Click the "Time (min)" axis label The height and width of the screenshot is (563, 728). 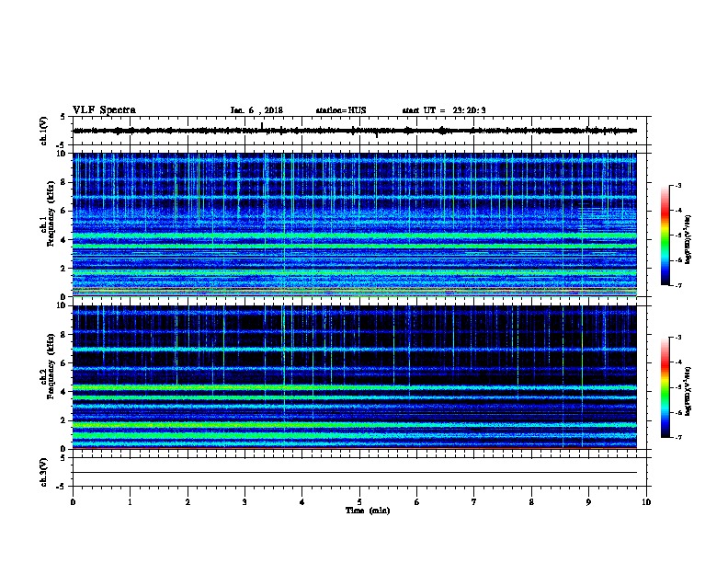click(368, 511)
